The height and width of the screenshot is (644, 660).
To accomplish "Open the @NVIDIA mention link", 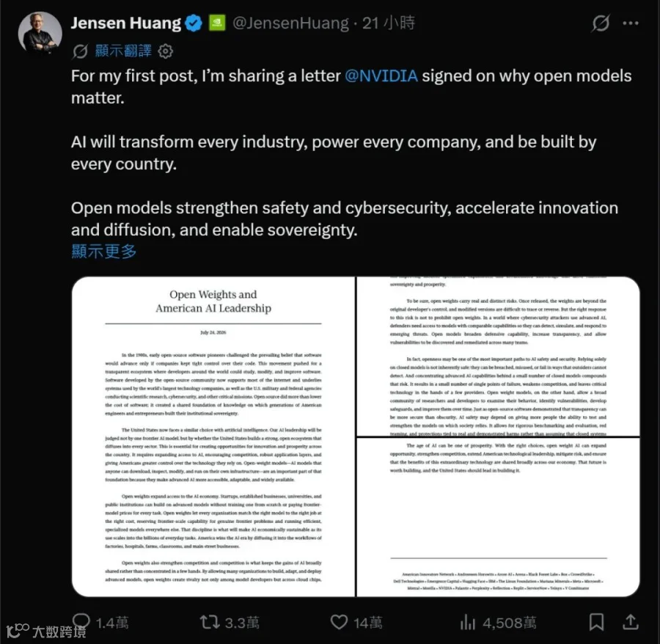I will [x=381, y=76].
